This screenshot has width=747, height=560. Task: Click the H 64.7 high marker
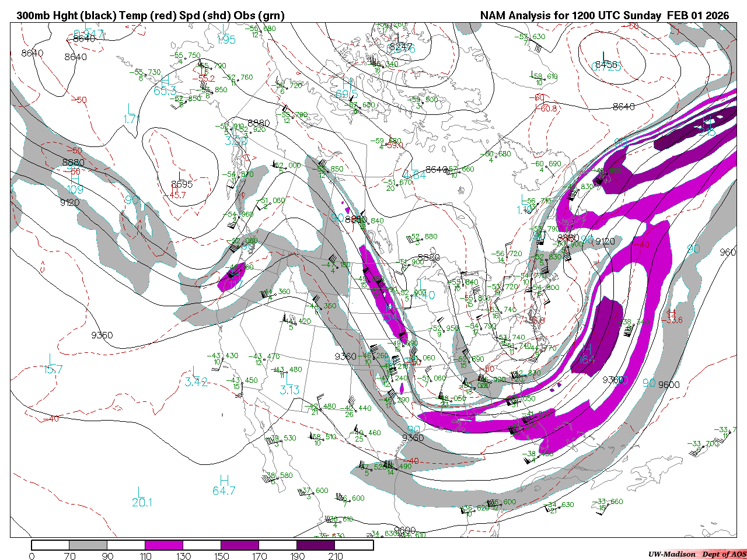(224, 485)
